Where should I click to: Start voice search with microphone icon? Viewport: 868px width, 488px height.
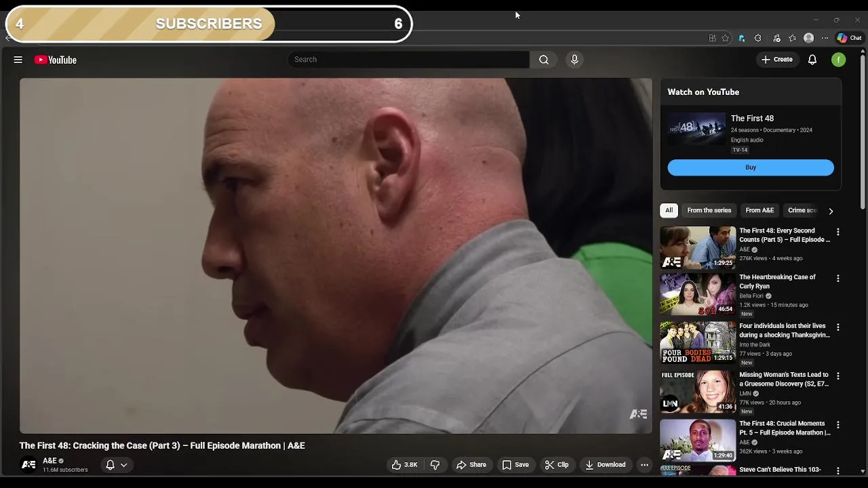click(574, 60)
